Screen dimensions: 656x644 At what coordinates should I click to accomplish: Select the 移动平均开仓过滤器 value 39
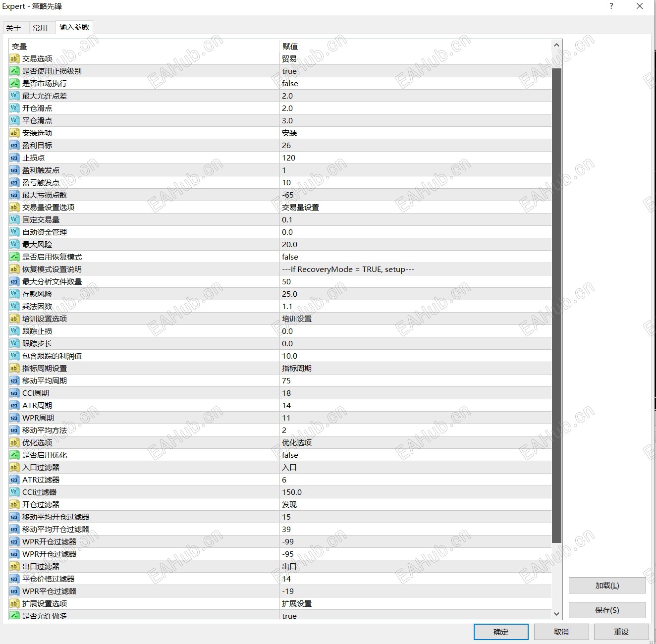pos(286,529)
